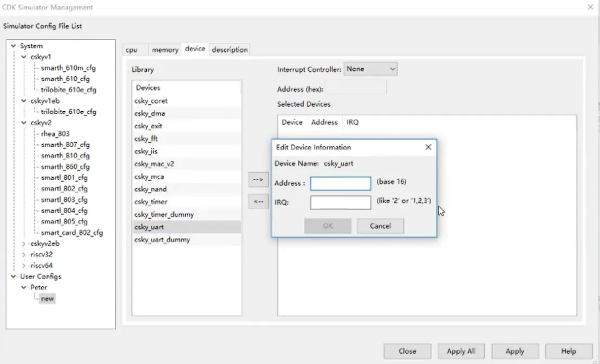Click the Address column header
The height and width of the screenshot is (364, 600).
pos(324,122)
